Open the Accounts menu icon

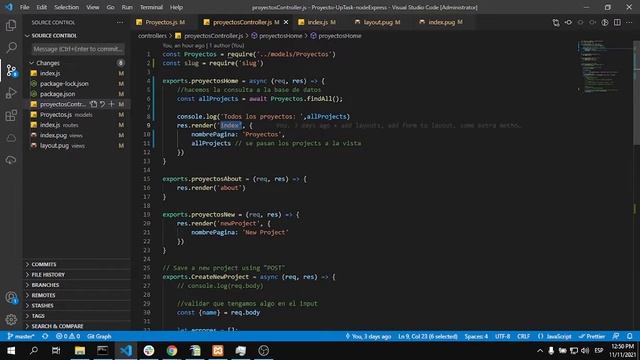pyautogui.click(x=11, y=298)
